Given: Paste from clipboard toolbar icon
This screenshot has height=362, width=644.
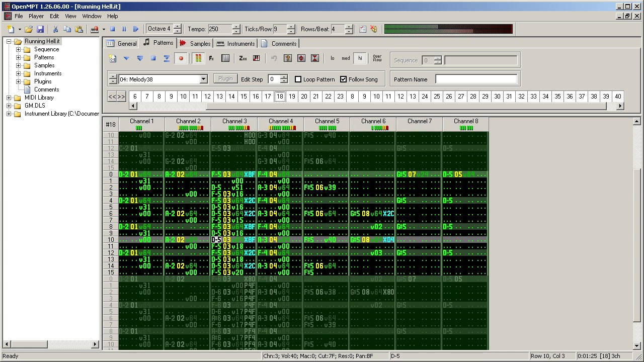Looking at the screenshot, I should tap(78, 29).
